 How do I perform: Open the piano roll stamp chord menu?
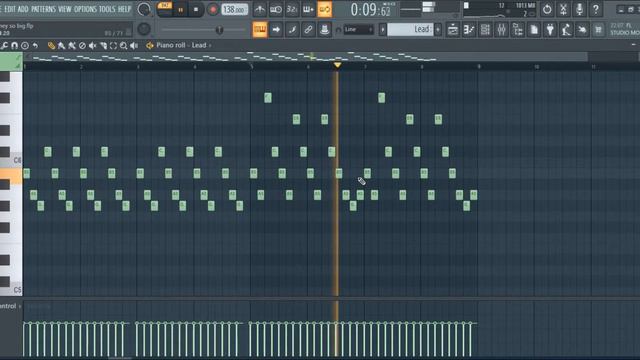(25, 46)
